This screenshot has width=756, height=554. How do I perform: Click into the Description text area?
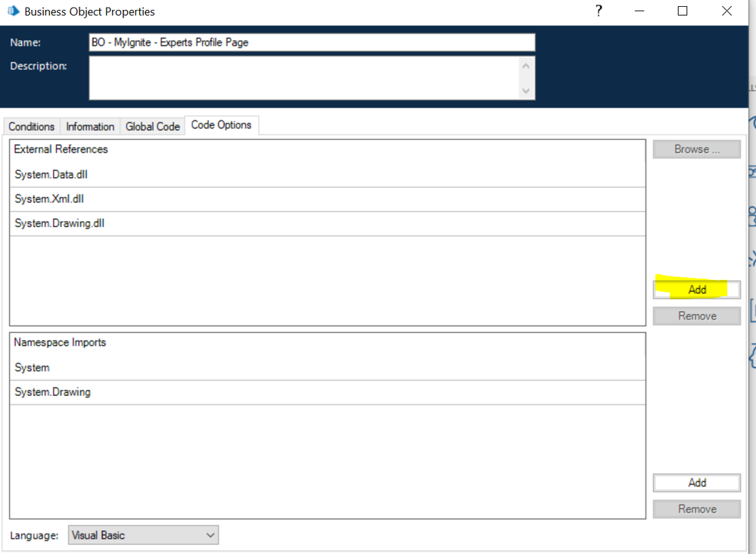(304, 78)
